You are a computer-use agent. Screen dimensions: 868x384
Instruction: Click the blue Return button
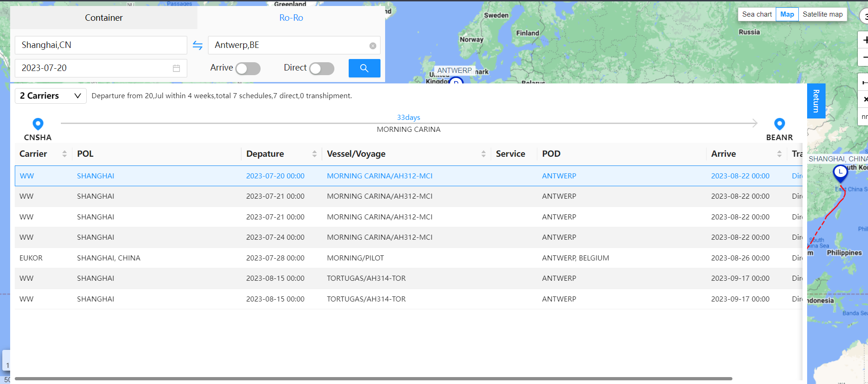point(816,101)
